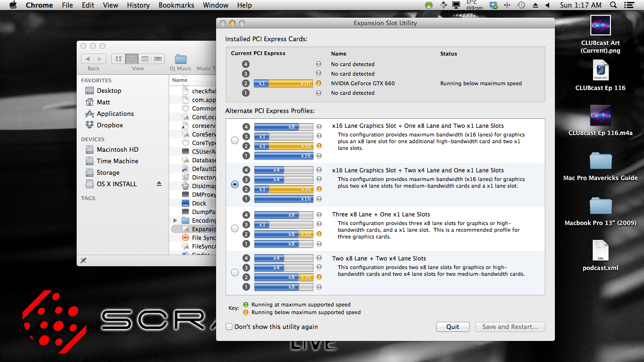Screen dimensions: 644x362
Task: Select Macintosh HD device in sidebar
Action: (x=112, y=149)
